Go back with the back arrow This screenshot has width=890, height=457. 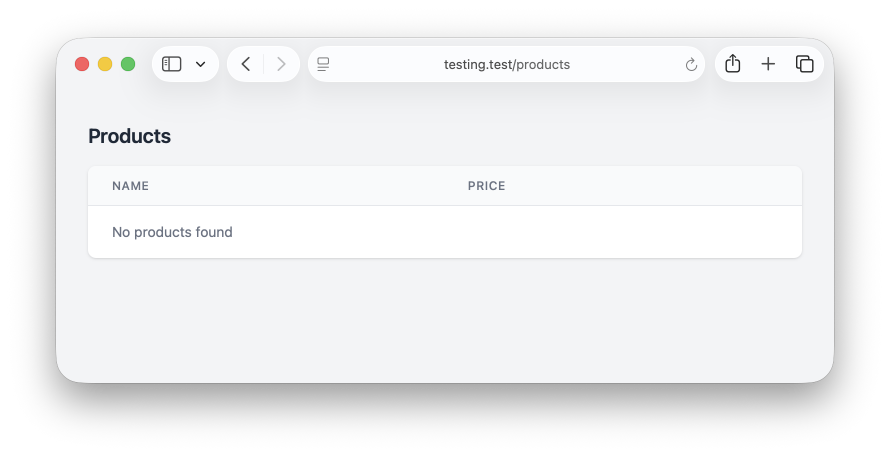pos(246,64)
